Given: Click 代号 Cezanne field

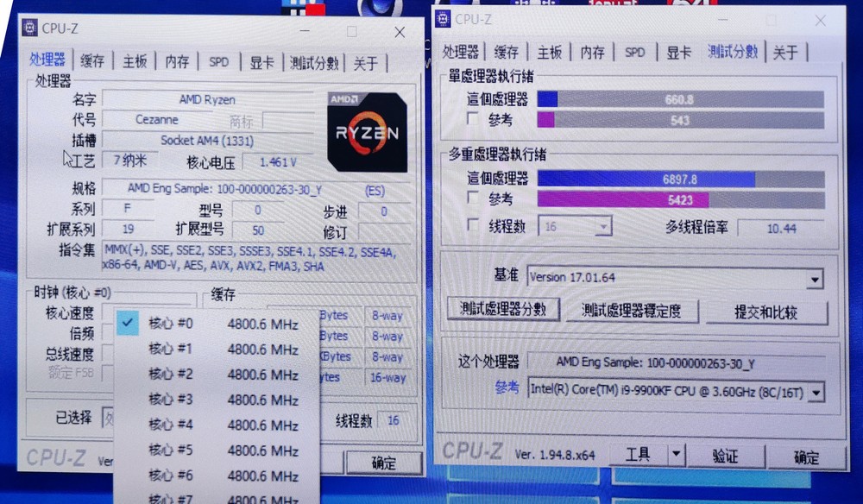Looking at the screenshot, I should 157,119.
